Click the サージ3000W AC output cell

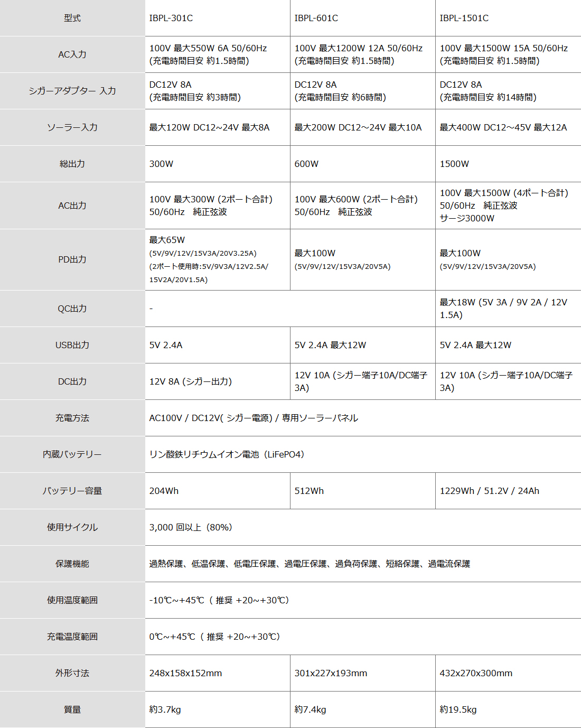(x=508, y=206)
